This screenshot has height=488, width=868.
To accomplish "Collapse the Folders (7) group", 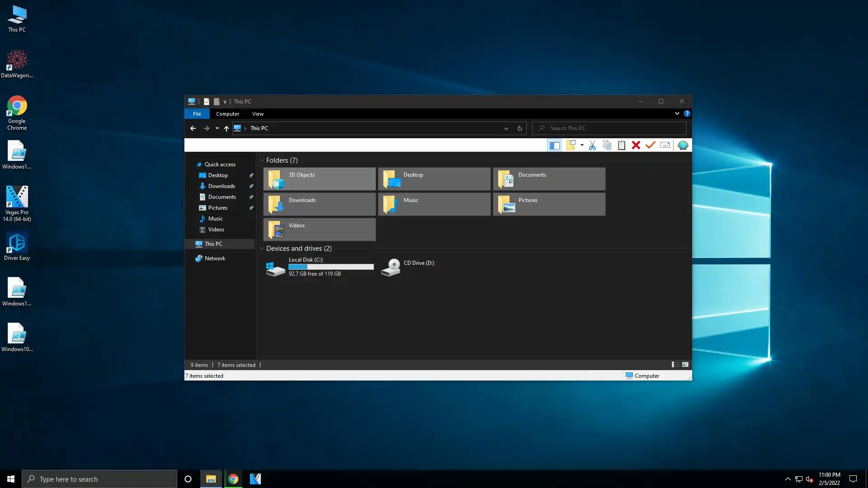I will (x=262, y=160).
